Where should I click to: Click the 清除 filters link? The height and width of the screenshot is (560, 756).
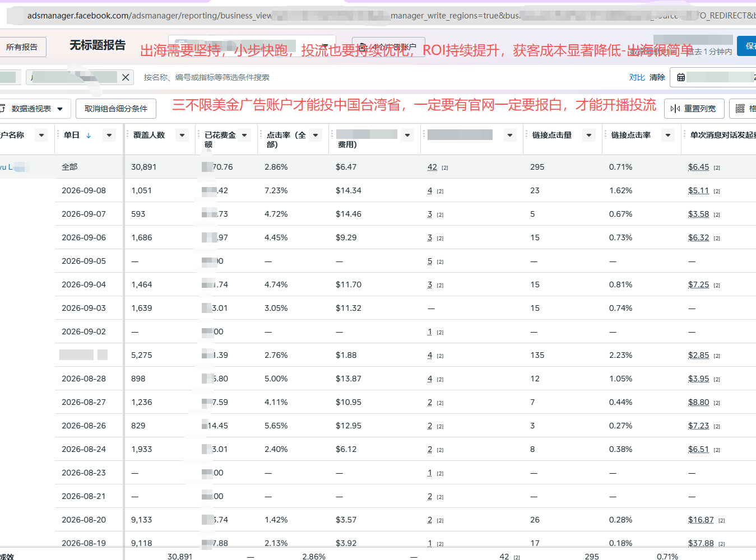[657, 77]
